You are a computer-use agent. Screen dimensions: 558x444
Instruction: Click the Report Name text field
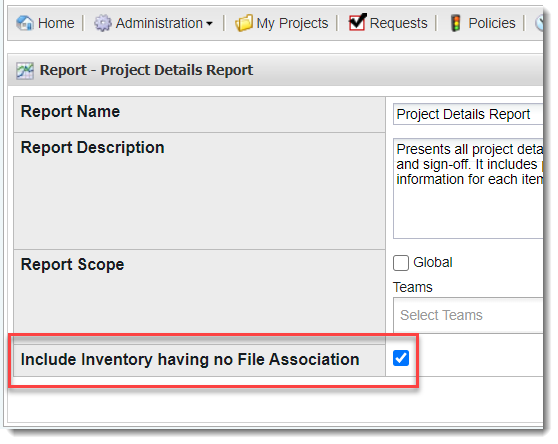(468, 114)
